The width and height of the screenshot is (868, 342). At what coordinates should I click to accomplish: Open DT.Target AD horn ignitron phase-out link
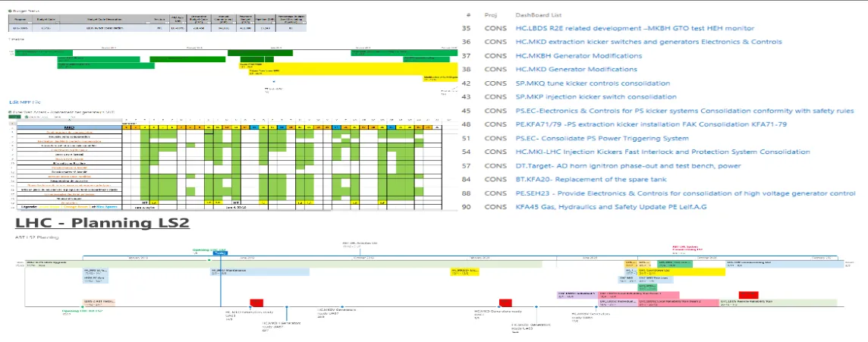(x=627, y=166)
